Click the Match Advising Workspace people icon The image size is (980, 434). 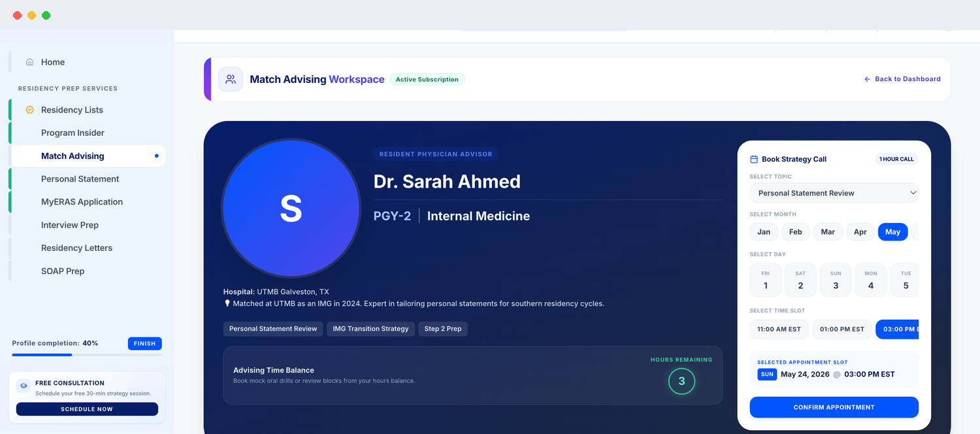[231, 79]
